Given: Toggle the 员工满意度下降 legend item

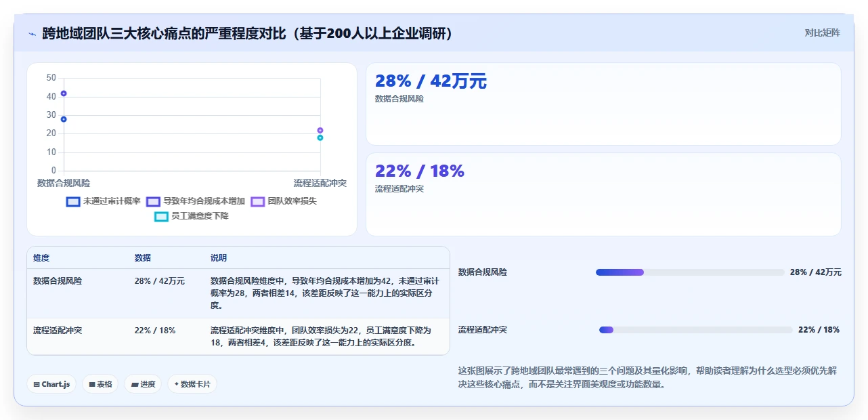Looking at the screenshot, I should 192,216.
